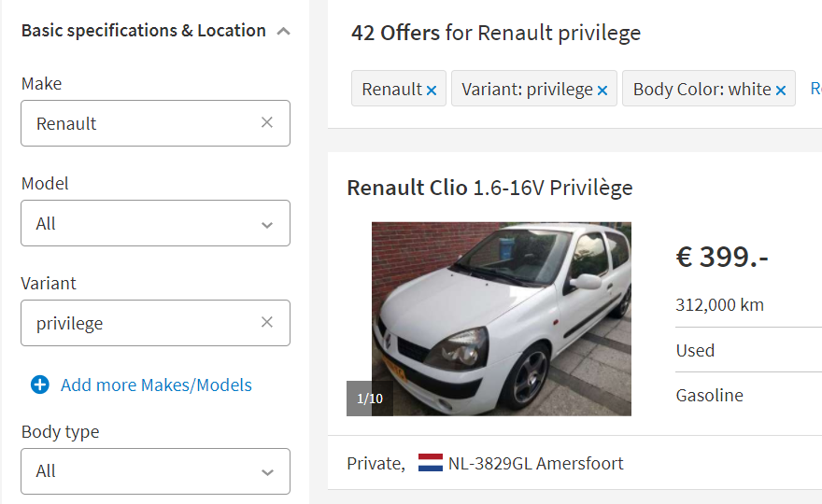Remove the Variant: privilege filter chip

click(x=602, y=91)
